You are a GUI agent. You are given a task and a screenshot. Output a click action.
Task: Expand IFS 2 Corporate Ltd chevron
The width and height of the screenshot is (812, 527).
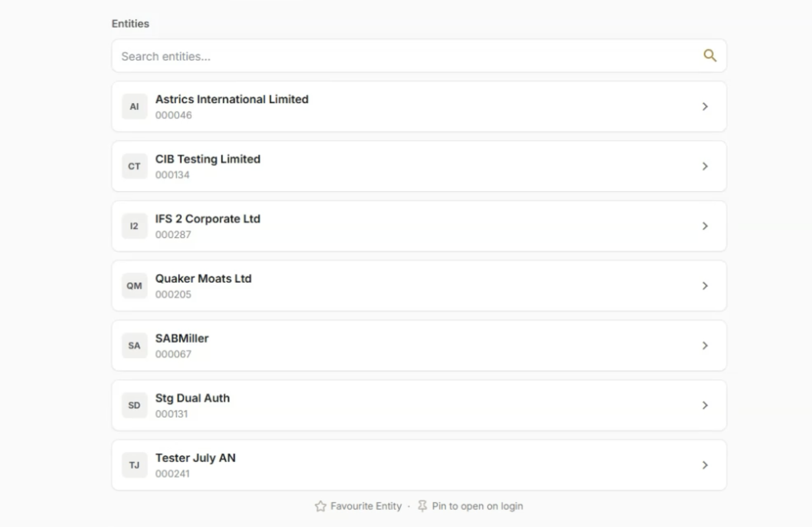coord(705,226)
